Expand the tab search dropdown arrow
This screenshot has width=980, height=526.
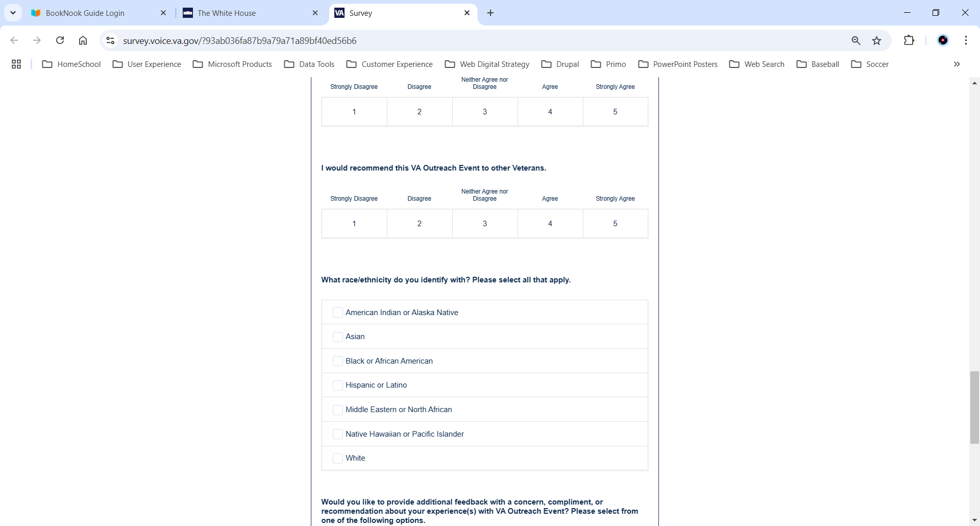[13, 13]
